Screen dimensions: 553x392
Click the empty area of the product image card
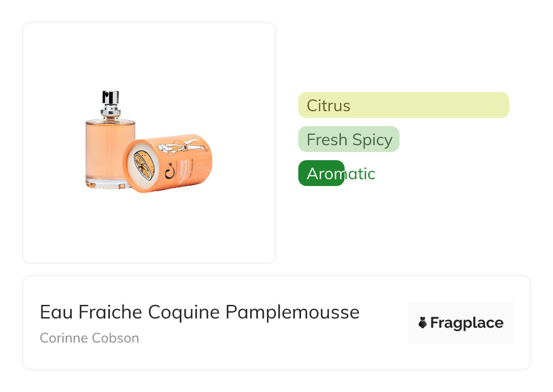tap(149, 227)
